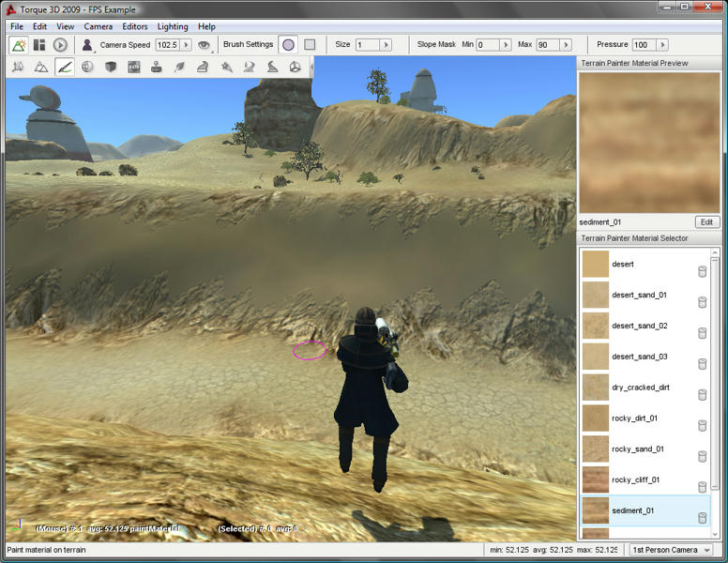The width and height of the screenshot is (728, 563).
Task: Click the Slope Mask Max input field
Action: point(546,44)
